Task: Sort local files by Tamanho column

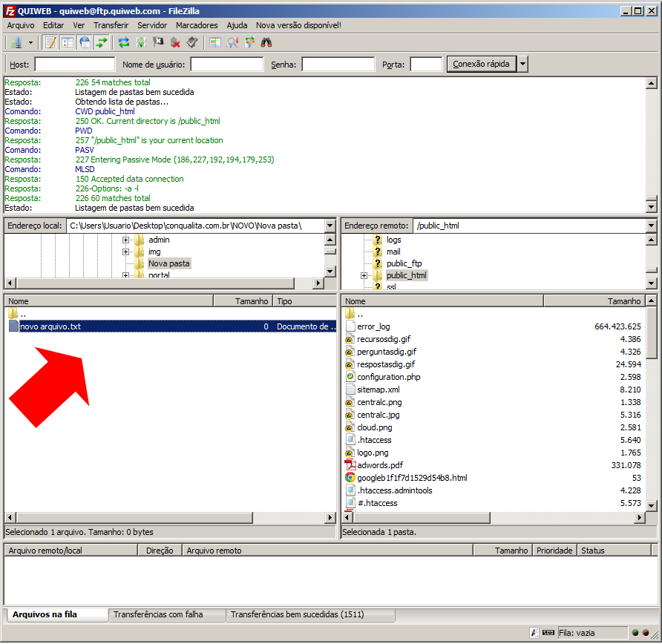Action: click(243, 301)
